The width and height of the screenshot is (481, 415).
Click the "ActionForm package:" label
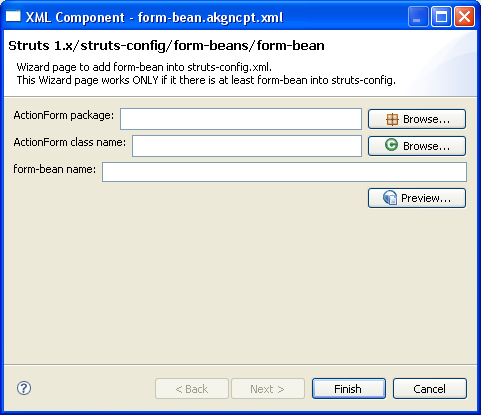click(x=64, y=116)
